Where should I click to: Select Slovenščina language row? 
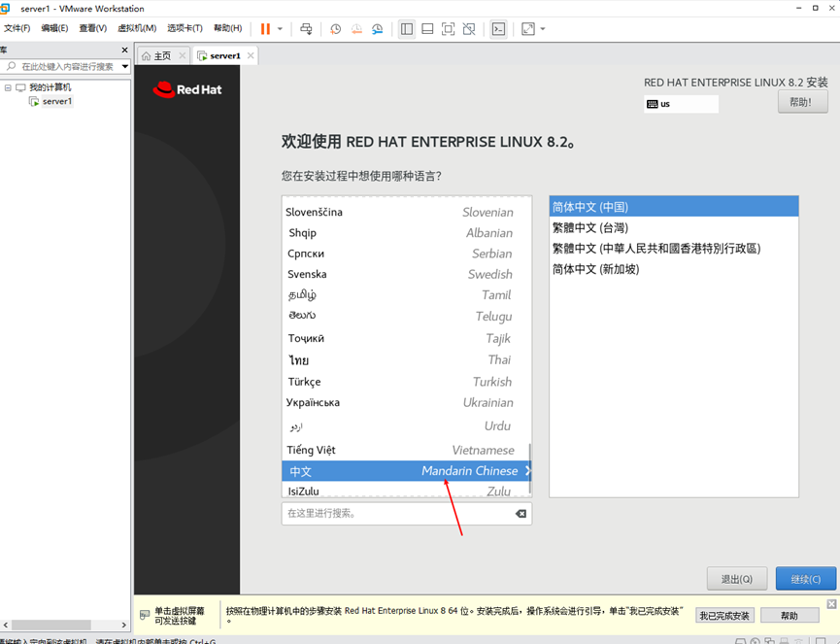pyautogui.click(x=406, y=212)
